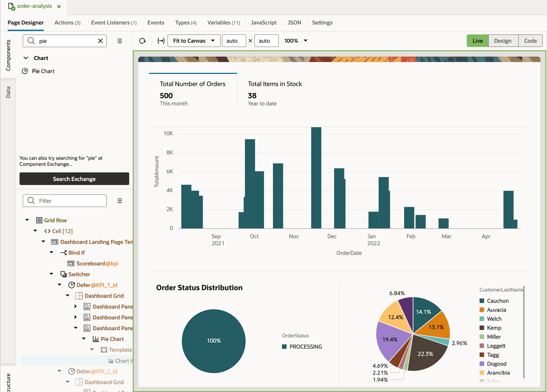Click the order-analysis page icon on its tab
The width and height of the screenshot is (547, 392).
tap(12, 7)
